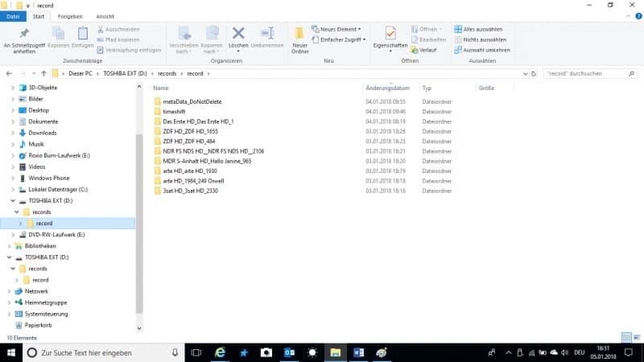Open Outlook from the taskbar

[x=289, y=352]
